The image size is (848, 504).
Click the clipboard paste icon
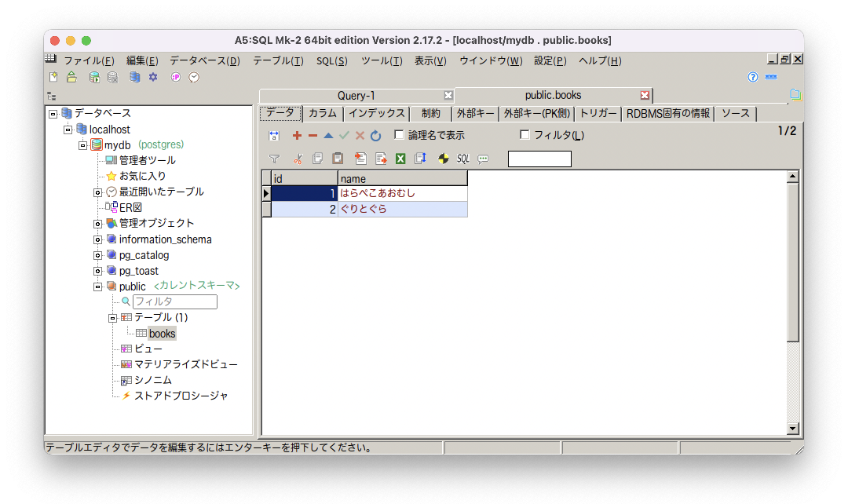338,159
